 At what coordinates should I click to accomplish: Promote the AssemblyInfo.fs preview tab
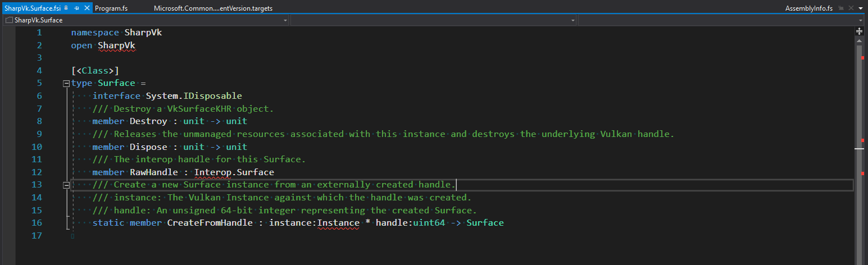pos(840,8)
